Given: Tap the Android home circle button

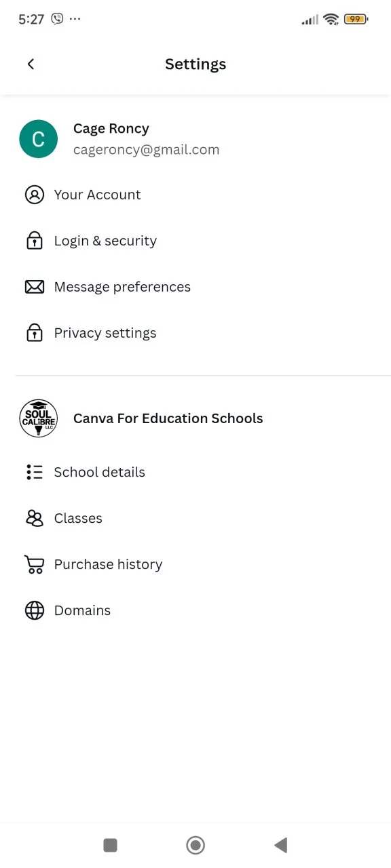Looking at the screenshot, I should click(x=195, y=845).
